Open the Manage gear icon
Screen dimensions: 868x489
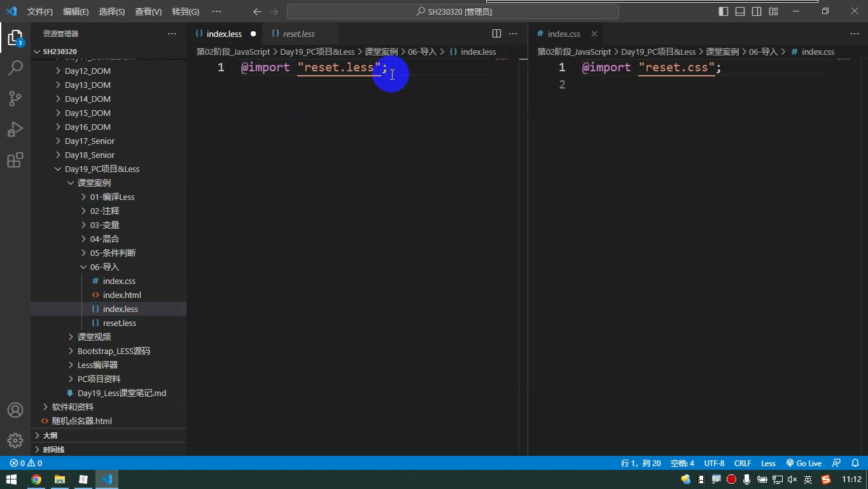(x=15, y=441)
